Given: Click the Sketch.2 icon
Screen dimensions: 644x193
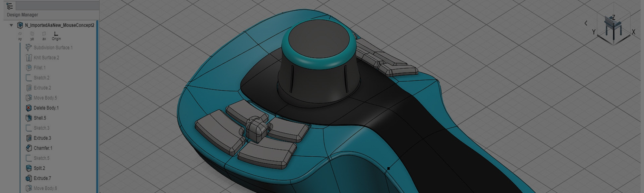Looking at the screenshot, I should tap(29, 78).
